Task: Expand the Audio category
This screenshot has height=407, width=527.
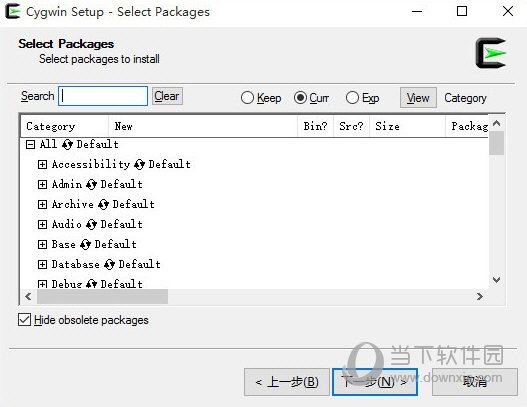Action: [x=42, y=224]
